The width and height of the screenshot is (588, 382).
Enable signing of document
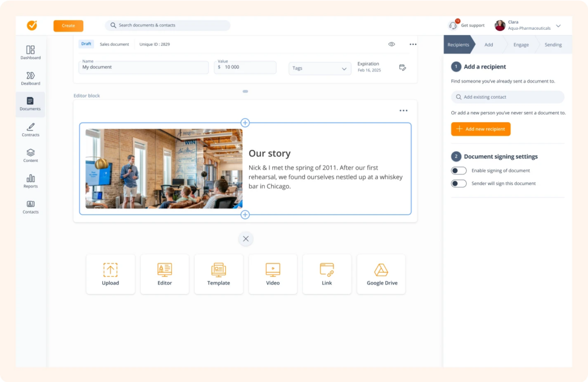[458, 170]
